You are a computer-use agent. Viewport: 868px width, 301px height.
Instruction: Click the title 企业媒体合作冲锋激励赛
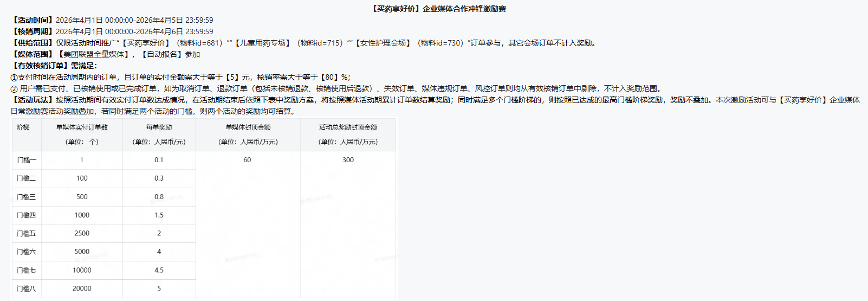[439, 9]
